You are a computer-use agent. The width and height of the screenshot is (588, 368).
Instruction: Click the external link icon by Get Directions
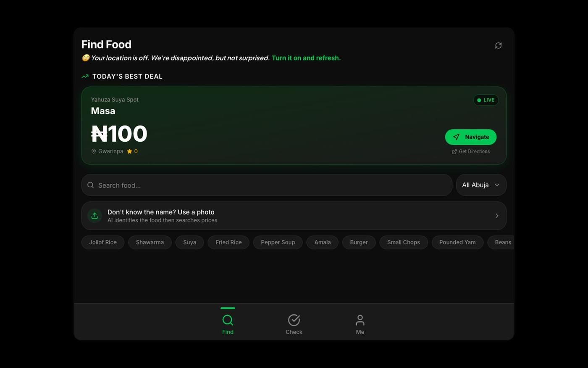click(x=454, y=152)
